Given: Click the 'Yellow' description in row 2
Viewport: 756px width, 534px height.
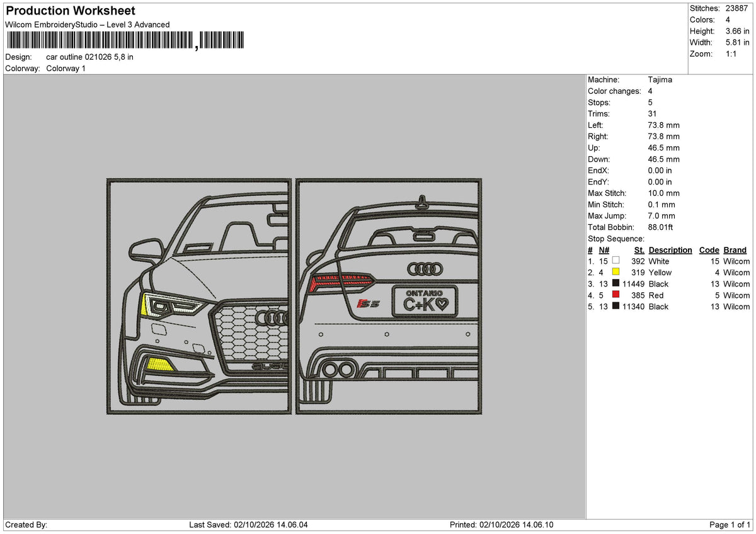Looking at the screenshot, I should click(x=660, y=272).
